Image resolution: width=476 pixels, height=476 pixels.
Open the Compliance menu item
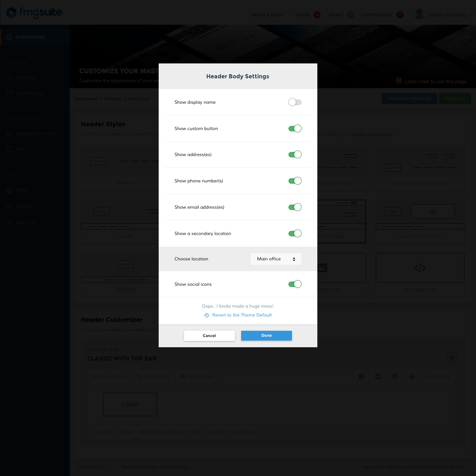click(377, 15)
